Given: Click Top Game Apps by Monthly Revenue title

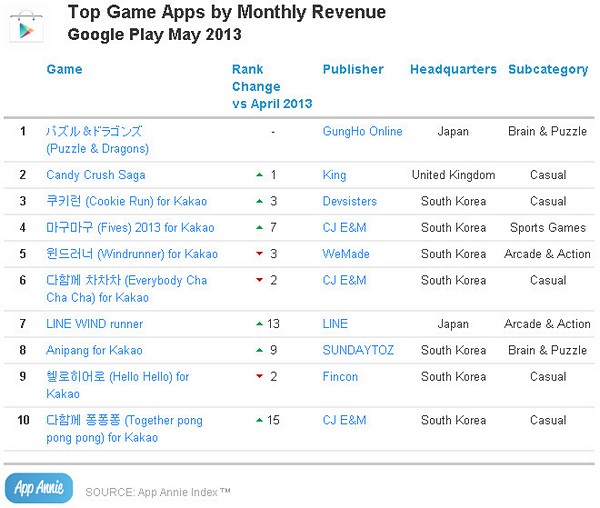Looking at the screenshot, I should point(227,12).
